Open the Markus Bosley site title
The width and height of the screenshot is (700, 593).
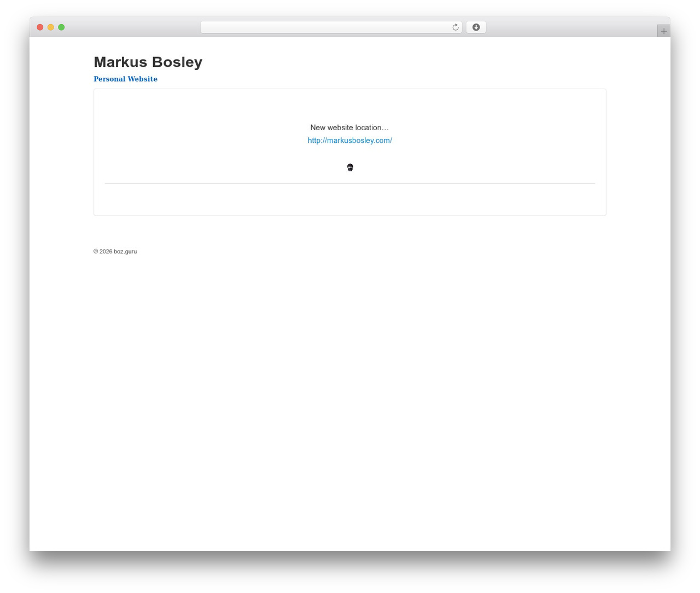coord(148,62)
